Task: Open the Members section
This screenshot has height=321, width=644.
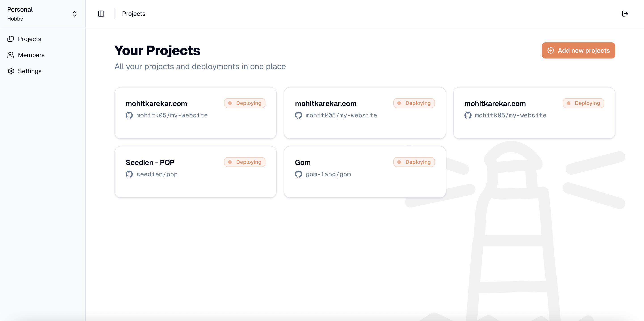Action: [x=31, y=55]
